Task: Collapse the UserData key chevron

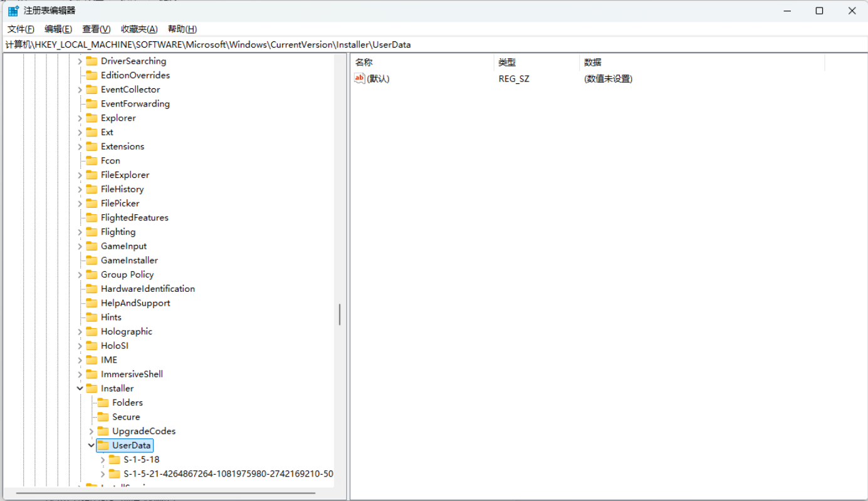Action: point(92,445)
